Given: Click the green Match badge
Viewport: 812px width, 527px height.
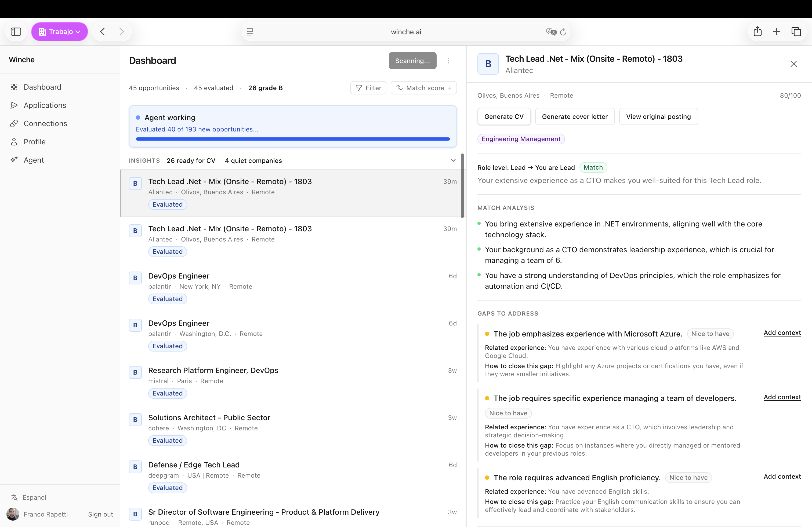Looking at the screenshot, I should tap(593, 167).
